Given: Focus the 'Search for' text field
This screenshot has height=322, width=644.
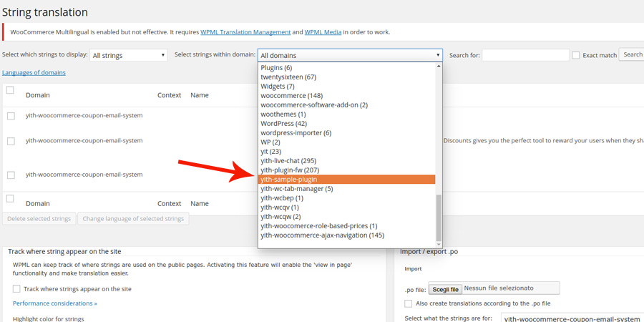Looking at the screenshot, I should click(525, 55).
